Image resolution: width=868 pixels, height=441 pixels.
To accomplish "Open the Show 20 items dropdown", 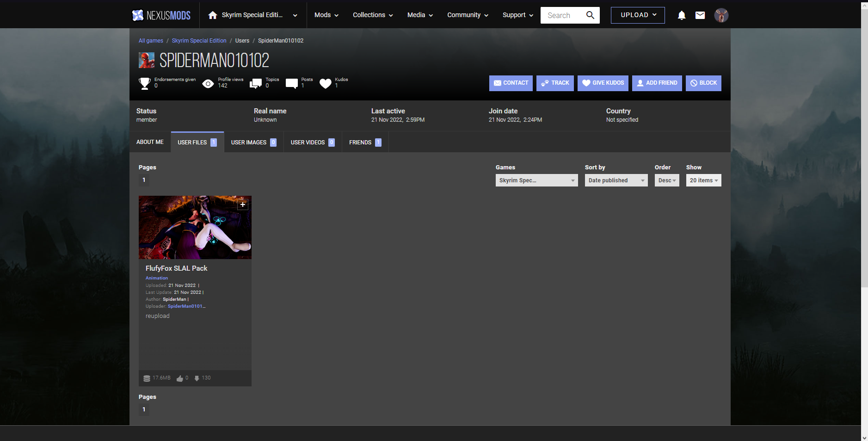I will click(x=703, y=180).
